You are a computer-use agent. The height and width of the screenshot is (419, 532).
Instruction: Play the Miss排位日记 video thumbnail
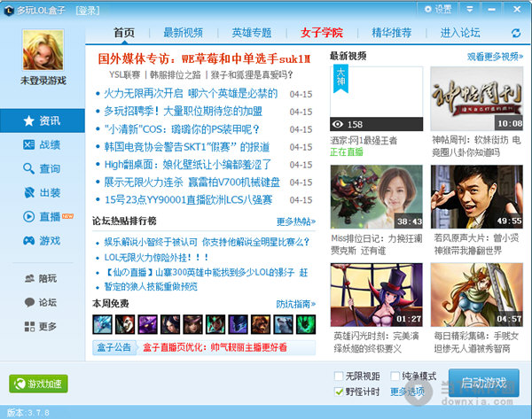(x=377, y=197)
